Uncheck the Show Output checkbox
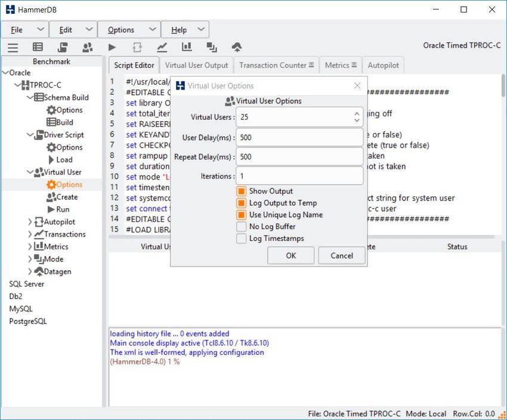507x420 pixels. 241,192
